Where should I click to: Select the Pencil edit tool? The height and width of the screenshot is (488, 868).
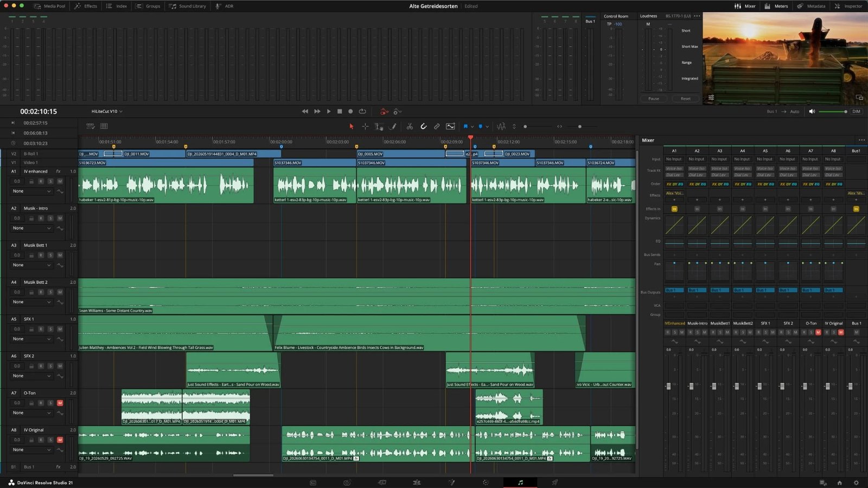[x=393, y=126]
